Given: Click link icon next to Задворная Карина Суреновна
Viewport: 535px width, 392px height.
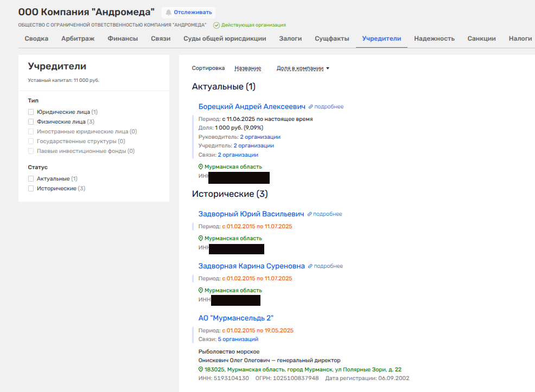Looking at the screenshot, I should pos(310,266).
